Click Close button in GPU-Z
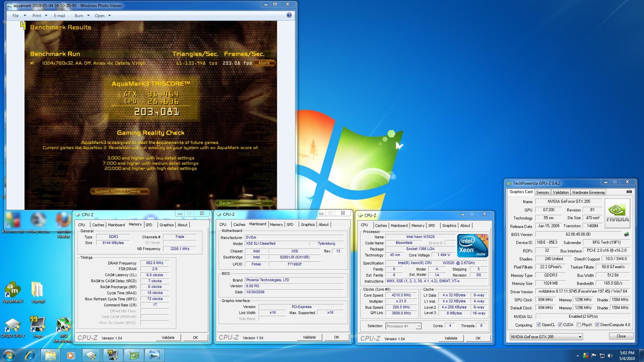 621,336
